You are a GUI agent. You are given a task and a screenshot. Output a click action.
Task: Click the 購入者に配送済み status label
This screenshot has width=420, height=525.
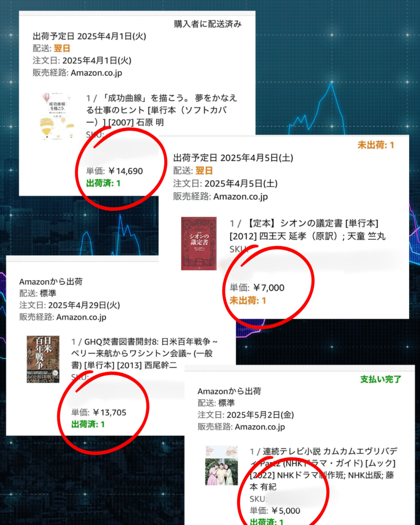208,24
